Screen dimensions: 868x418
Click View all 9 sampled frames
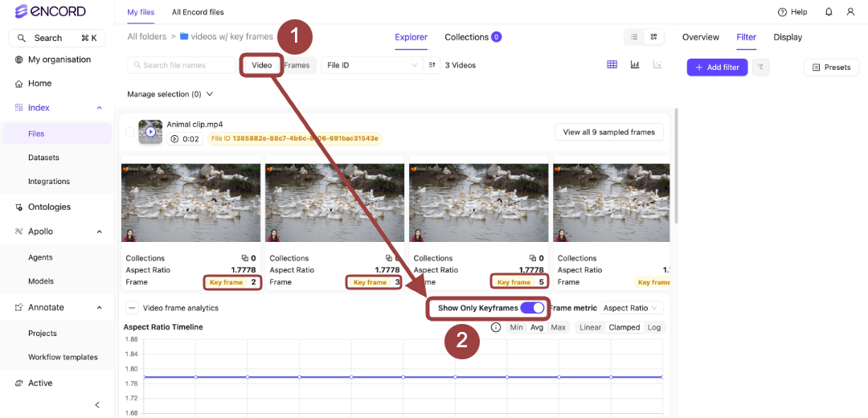[609, 132]
